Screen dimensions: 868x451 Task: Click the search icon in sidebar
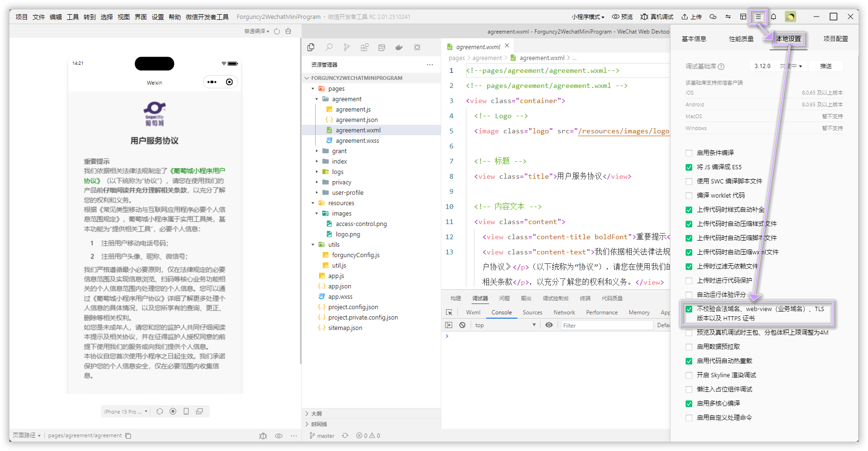pos(329,47)
